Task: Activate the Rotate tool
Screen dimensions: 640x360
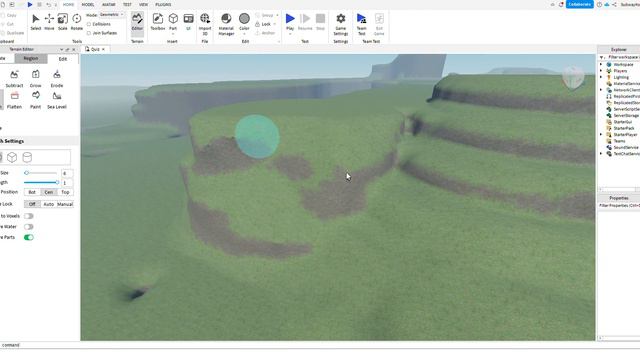Action: coord(76,22)
